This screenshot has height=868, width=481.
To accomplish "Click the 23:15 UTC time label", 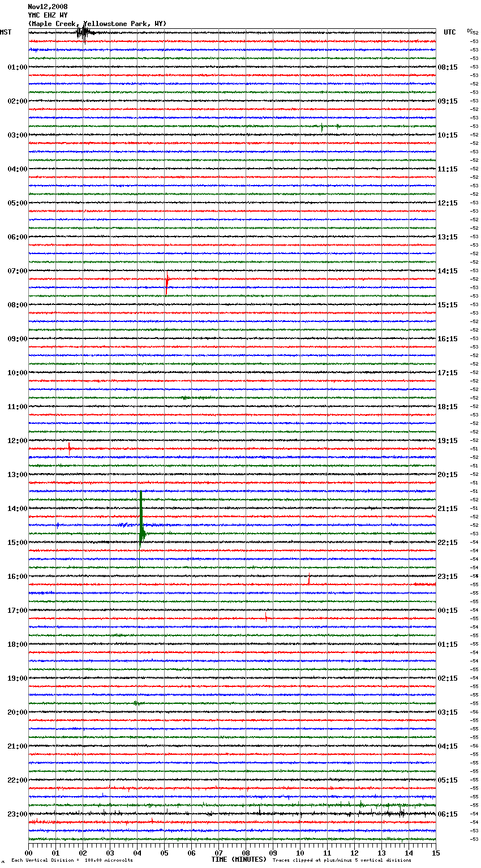I will click(448, 577).
